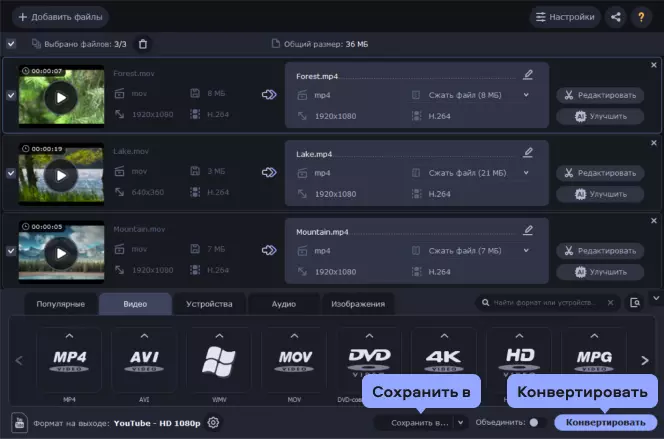
Task: Select the MP4 video format icon
Action: pos(69,361)
